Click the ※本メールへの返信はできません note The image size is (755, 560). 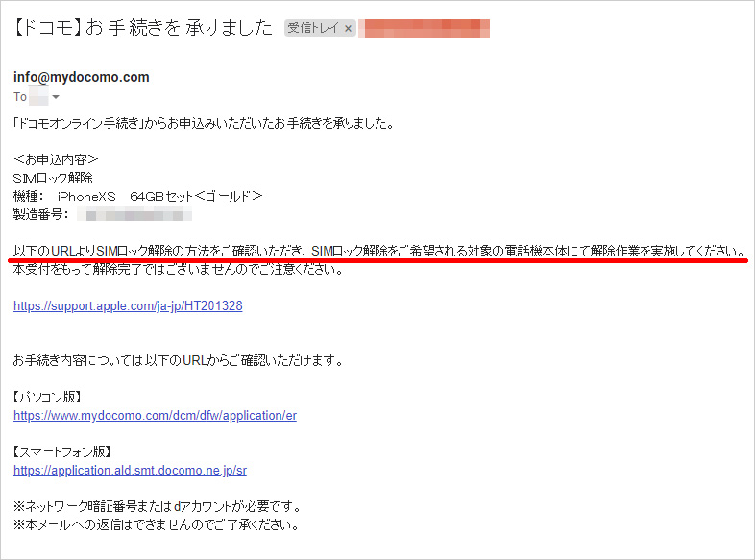click(x=156, y=524)
